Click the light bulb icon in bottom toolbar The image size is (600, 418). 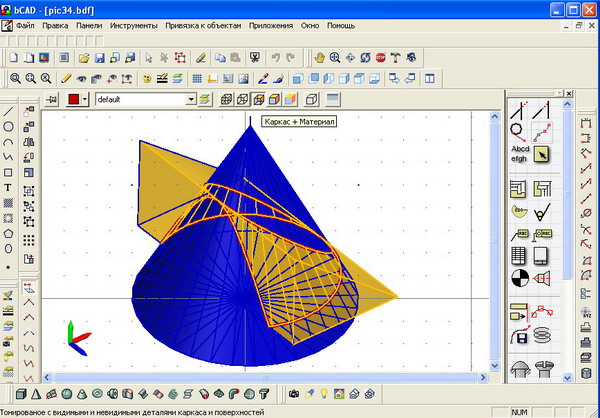324,393
